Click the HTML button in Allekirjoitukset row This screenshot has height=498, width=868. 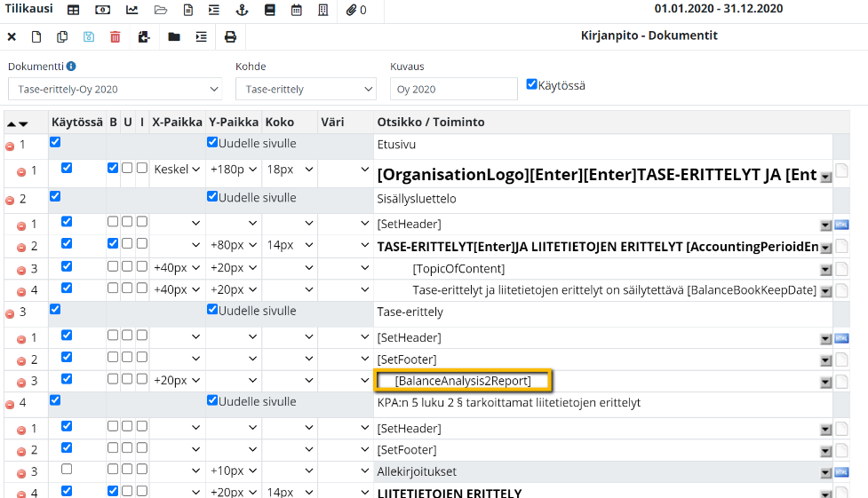[x=842, y=473]
